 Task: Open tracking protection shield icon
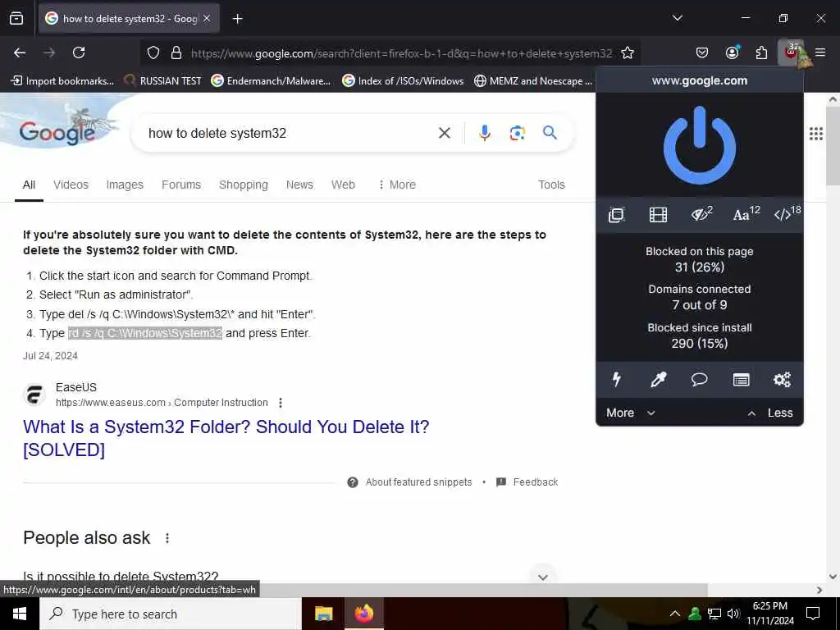[153, 52]
